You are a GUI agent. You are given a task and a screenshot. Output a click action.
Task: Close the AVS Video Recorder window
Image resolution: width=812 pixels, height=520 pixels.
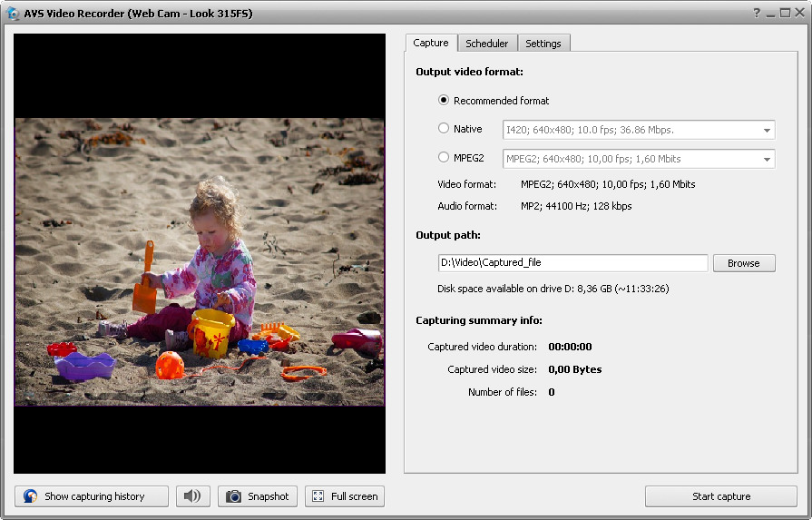[x=799, y=13]
